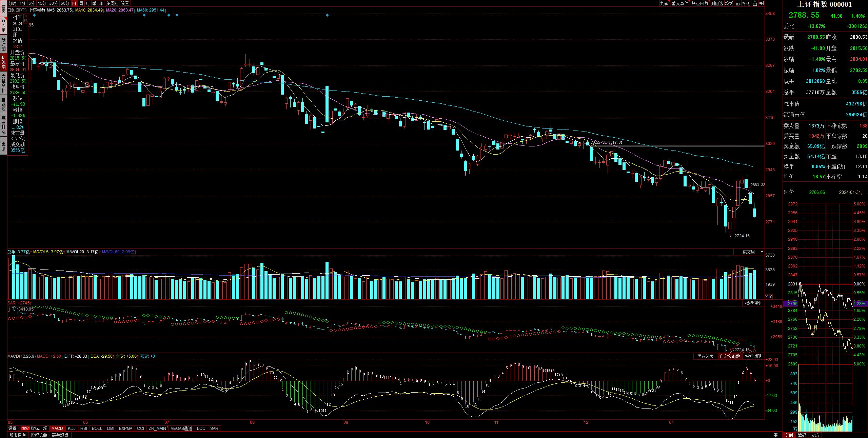Viewport: 868px width, 438px height.
Task: Switch to 年 yearly period
Action: (101, 3)
